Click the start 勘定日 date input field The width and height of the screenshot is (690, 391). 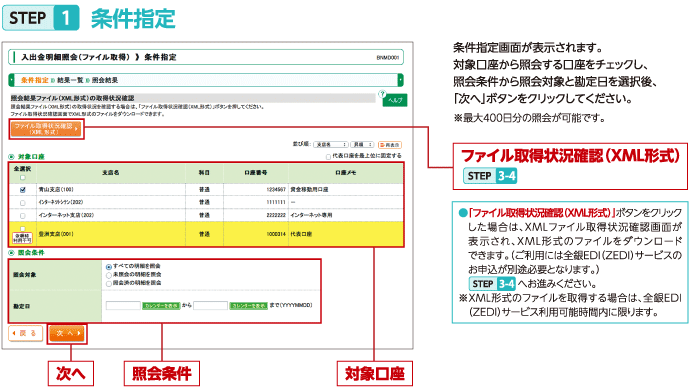[x=123, y=305]
